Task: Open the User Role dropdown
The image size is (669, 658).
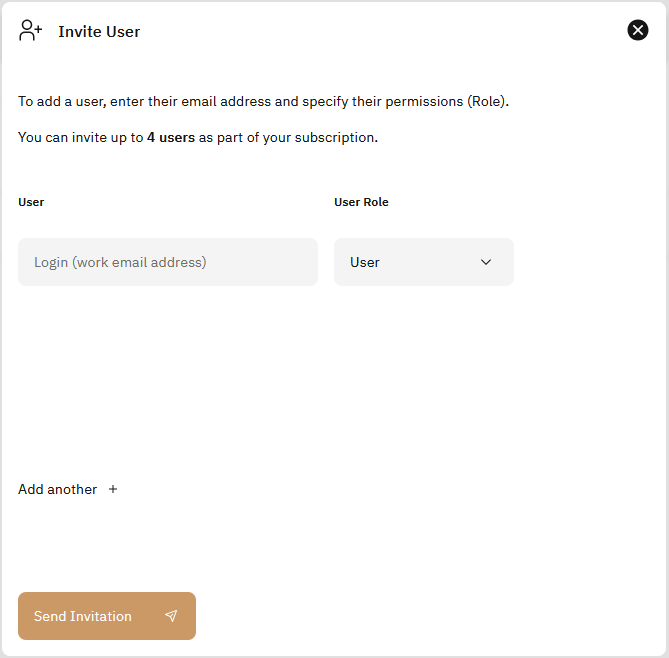Action: (x=423, y=262)
